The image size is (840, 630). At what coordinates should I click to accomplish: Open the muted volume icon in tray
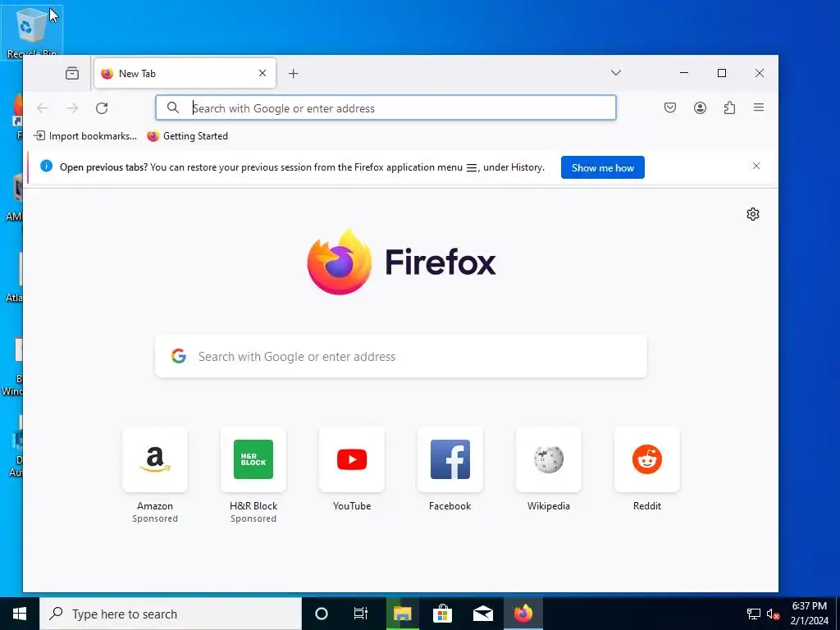pos(773,614)
